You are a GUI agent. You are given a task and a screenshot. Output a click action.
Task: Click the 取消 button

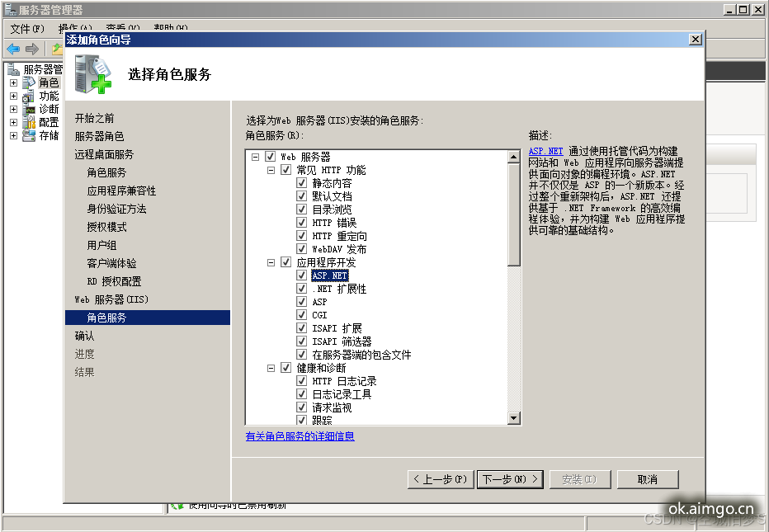coord(648,479)
